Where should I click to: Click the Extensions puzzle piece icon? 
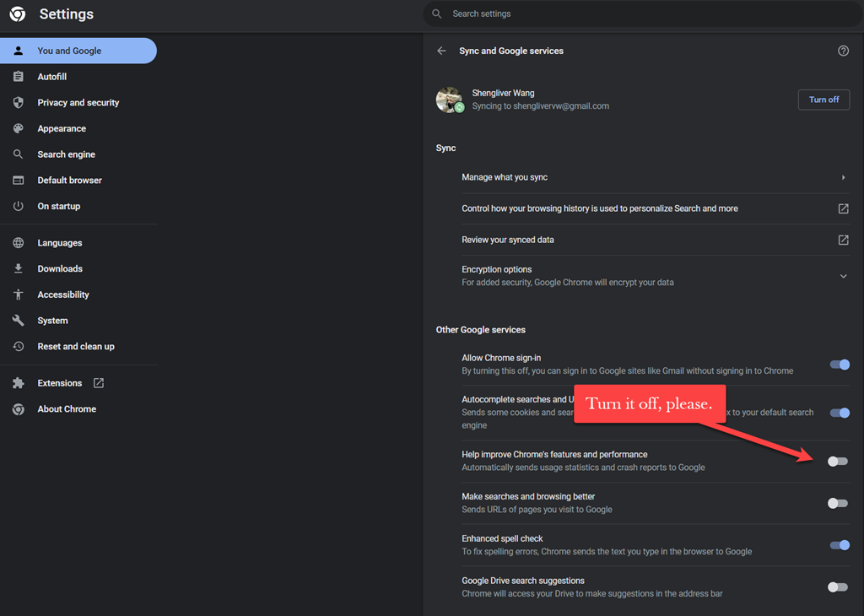pos(19,383)
